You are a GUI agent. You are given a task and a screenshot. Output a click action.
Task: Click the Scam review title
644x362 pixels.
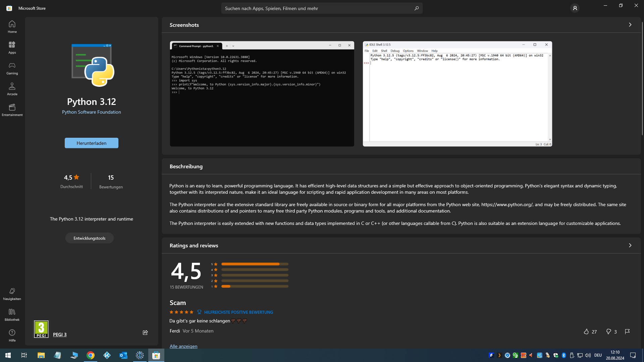(x=178, y=303)
